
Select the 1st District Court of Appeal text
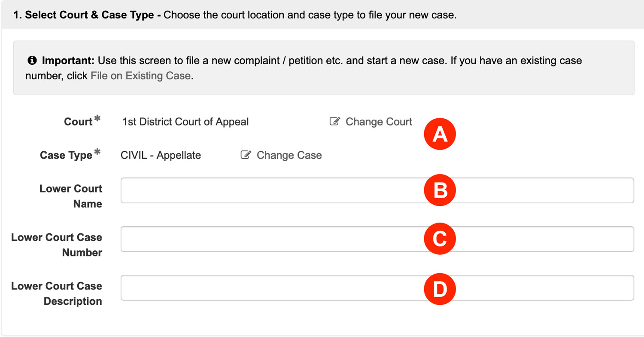(x=185, y=122)
